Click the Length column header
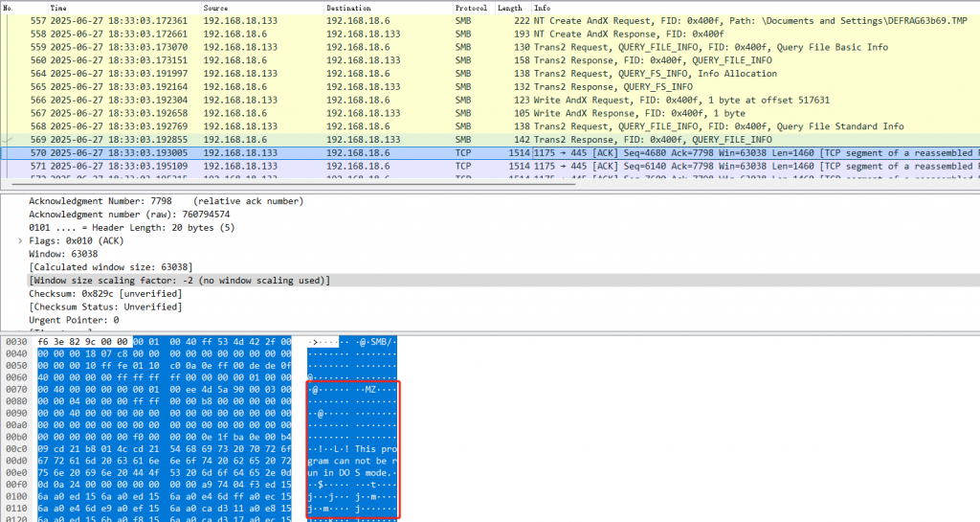Image resolution: width=980 pixels, height=522 pixels. (x=507, y=8)
